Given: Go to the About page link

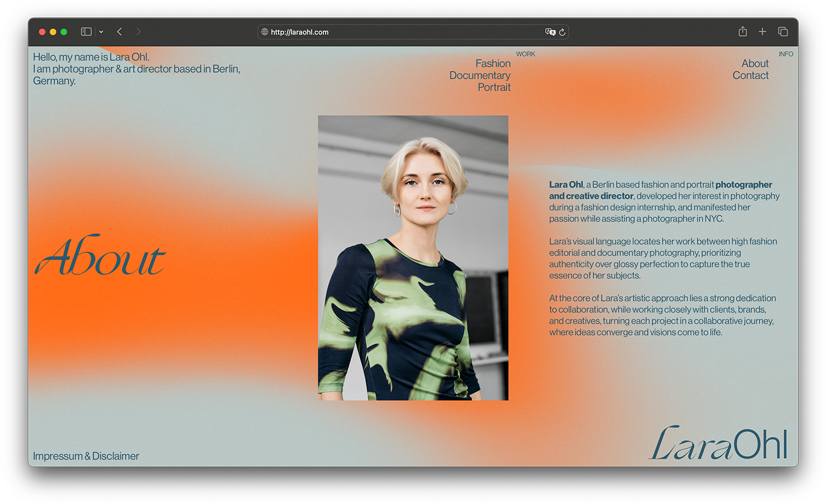Looking at the screenshot, I should tap(755, 63).
